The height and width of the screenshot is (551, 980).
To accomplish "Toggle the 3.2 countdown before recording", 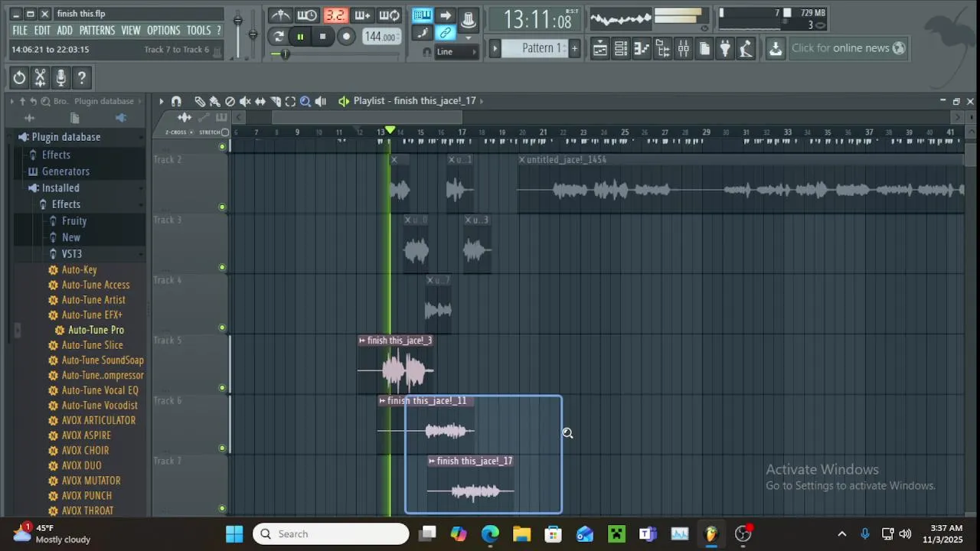I will coord(335,15).
